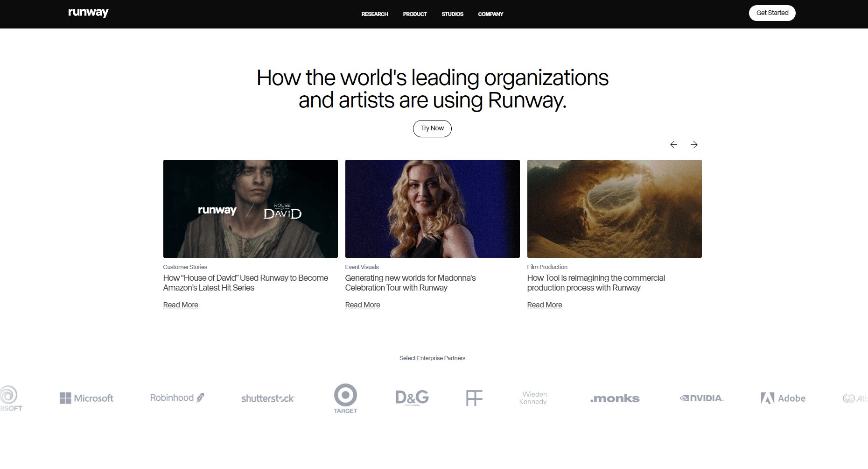Click the main headline about leading organizations
Viewport: 868px width, 469px height.
pos(432,89)
